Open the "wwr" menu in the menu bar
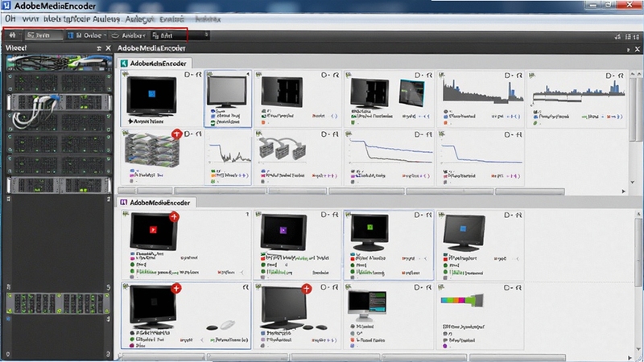 pos(31,19)
